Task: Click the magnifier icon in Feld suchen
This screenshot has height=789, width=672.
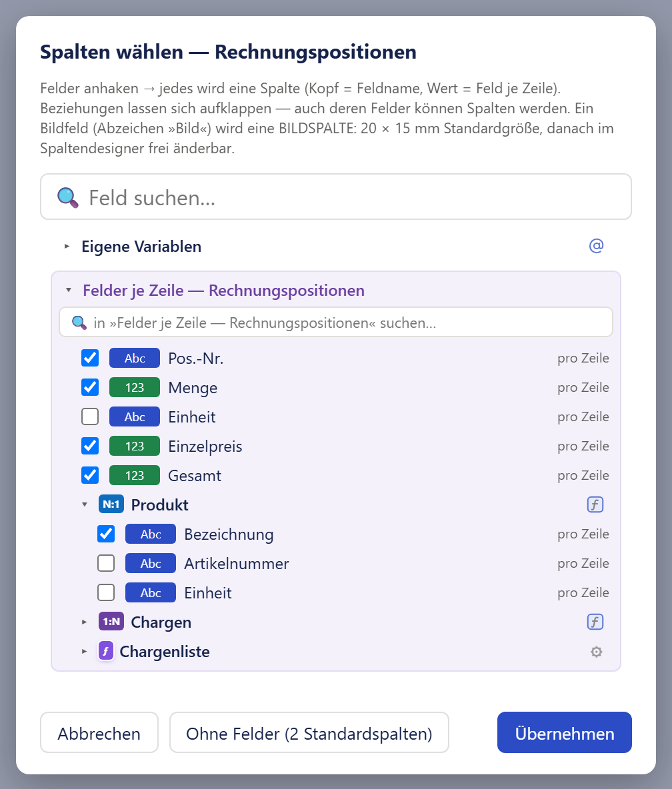Action: point(67,198)
